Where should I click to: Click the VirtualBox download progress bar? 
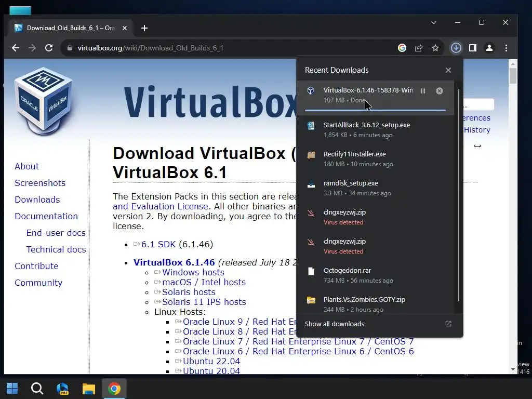click(x=375, y=110)
